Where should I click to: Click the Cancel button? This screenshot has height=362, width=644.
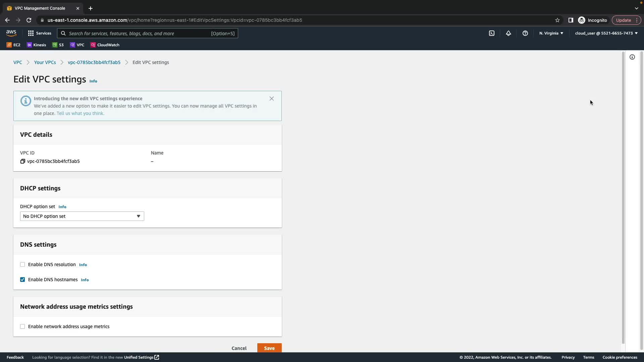pos(239,348)
